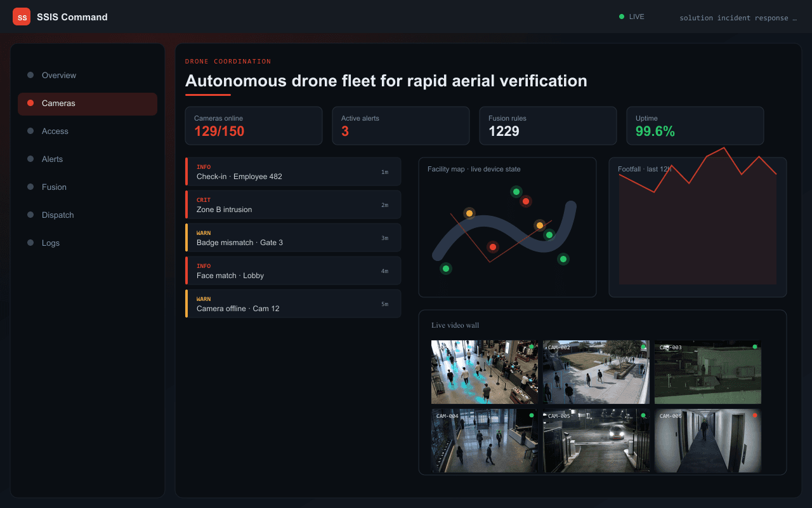Viewport: 812px width, 508px height.
Task: Click the Uptime 99.6% value
Action: point(655,131)
